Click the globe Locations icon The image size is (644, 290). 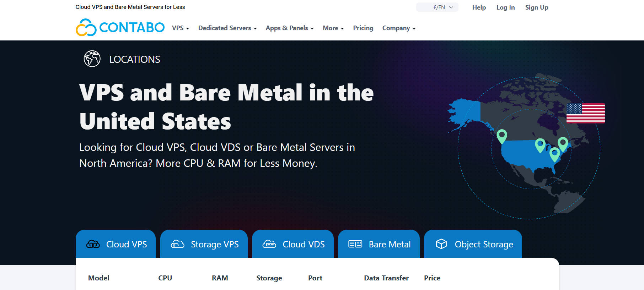(x=92, y=59)
